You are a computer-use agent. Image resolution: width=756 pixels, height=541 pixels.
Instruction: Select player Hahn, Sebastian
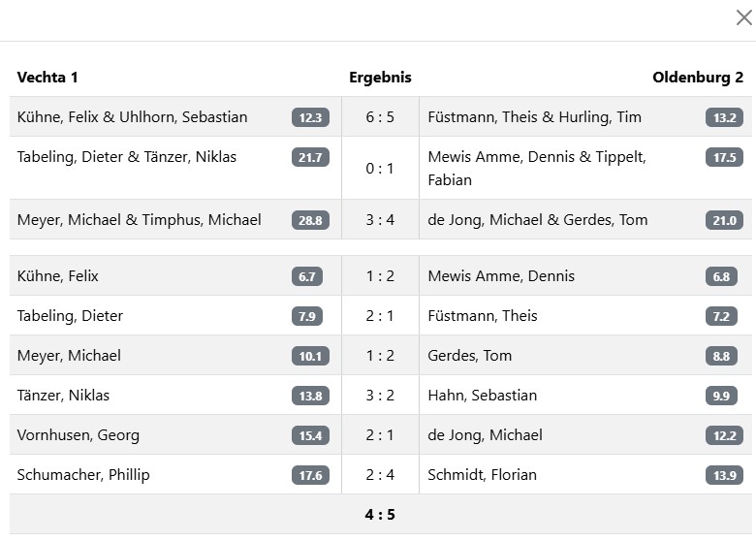click(x=482, y=396)
